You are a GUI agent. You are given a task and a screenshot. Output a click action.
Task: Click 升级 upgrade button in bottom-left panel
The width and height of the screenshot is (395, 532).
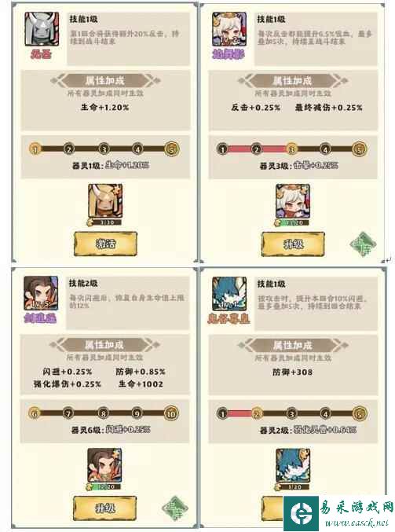104,508
